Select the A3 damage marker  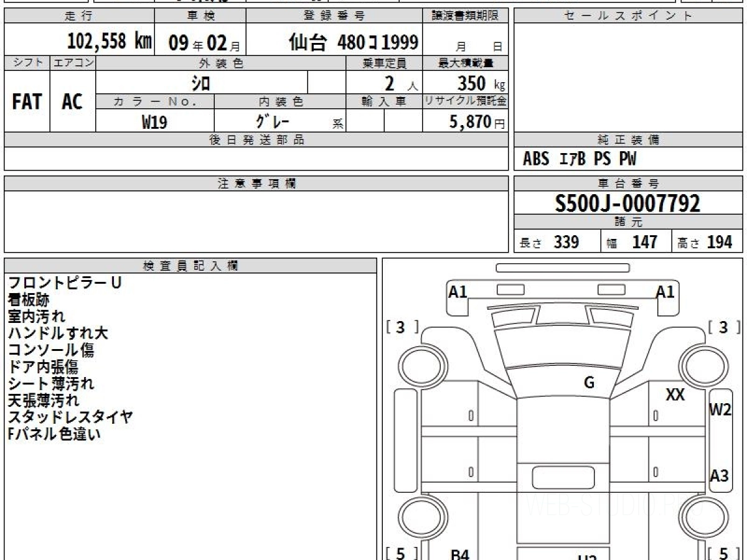[719, 476]
